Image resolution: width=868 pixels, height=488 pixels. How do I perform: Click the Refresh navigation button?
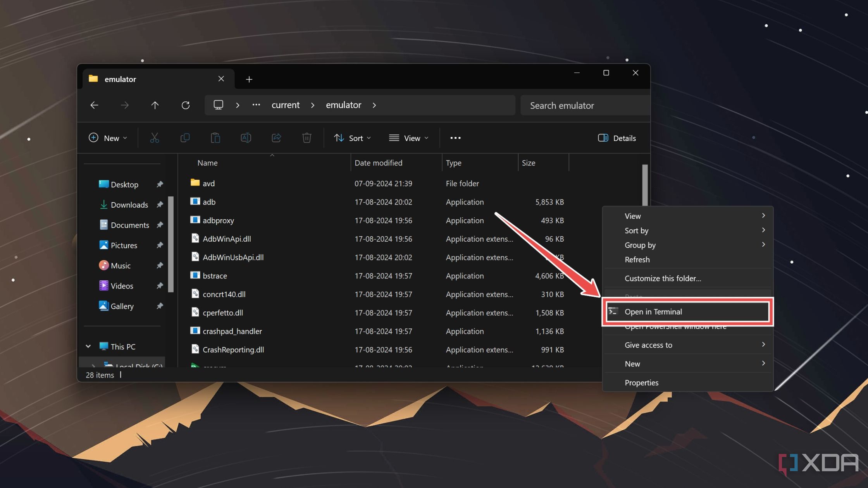[185, 105]
